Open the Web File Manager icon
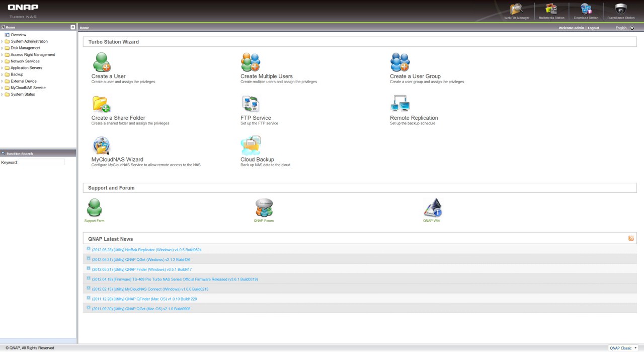The width and height of the screenshot is (644, 352). [517, 9]
